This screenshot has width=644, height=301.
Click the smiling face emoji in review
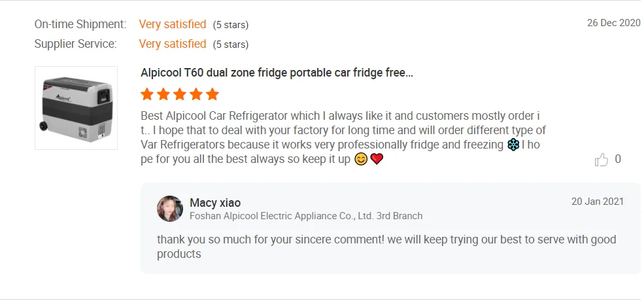tap(360, 159)
